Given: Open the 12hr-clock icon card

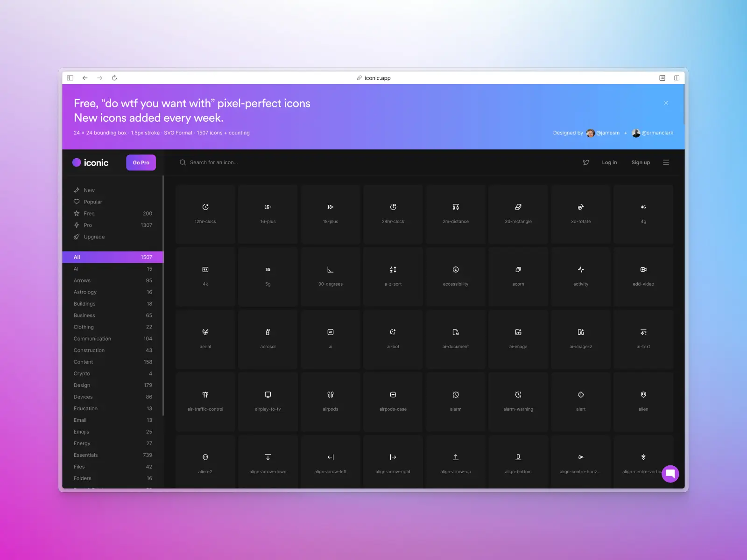Looking at the screenshot, I should [205, 214].
